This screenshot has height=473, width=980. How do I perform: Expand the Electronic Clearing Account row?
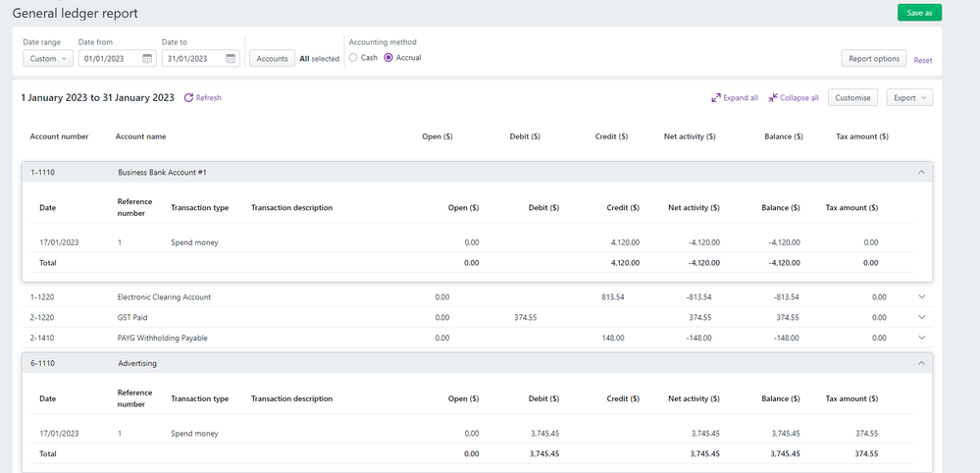920,296
